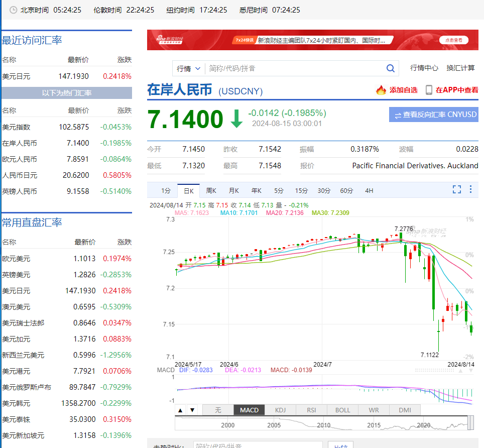The image size is (484, 448).
Task: Open 换汇计算 link
Action: [460, 68]
